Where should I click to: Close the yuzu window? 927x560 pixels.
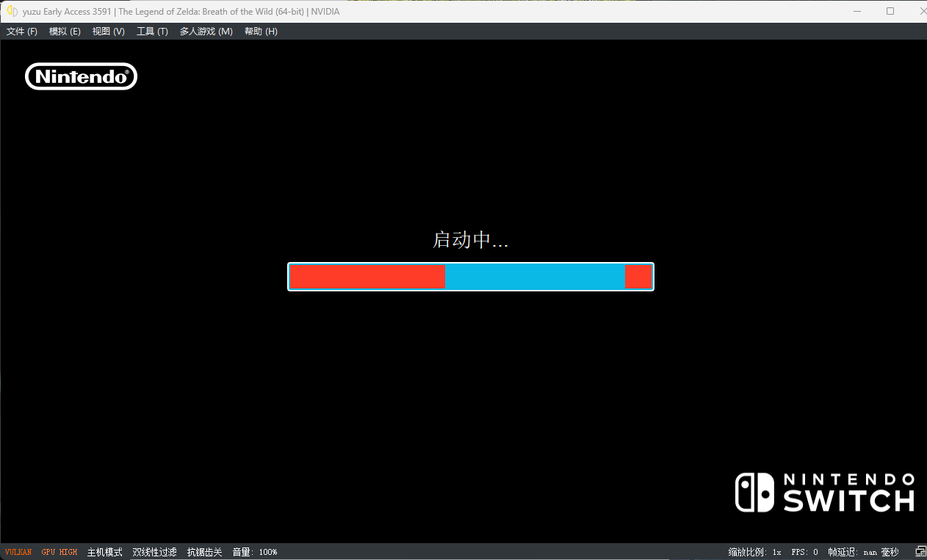(x=922, y=11)
